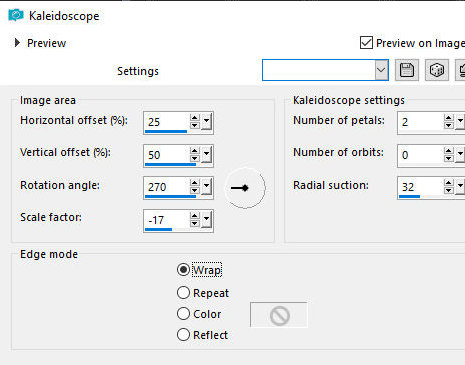
Task: Click the Scale factor value field
Action: click(167, 219)
